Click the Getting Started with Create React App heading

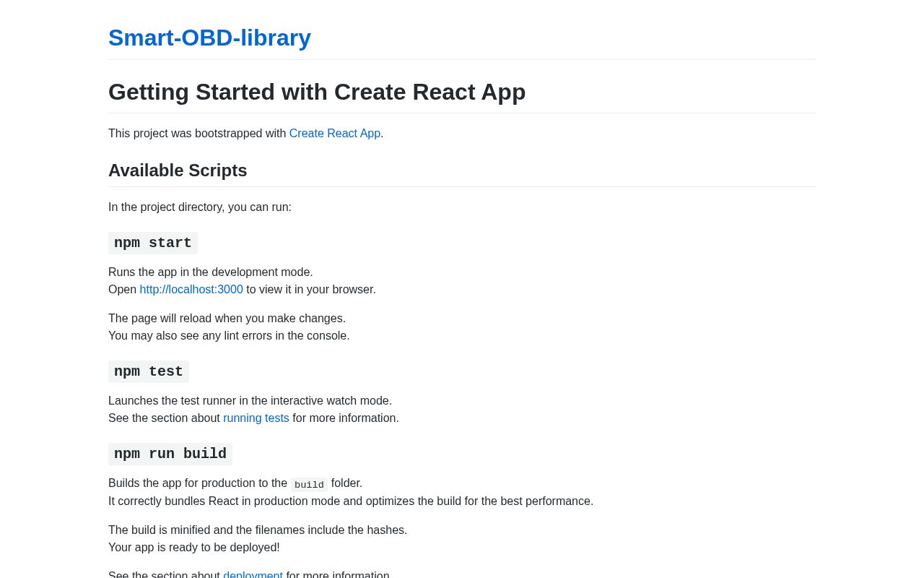point(317,92)
